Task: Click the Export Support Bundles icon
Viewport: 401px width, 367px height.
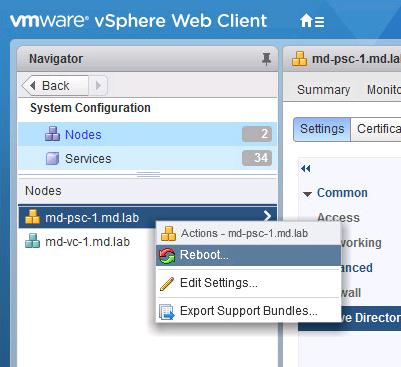Action: pyautogui.click(x=167, y=312)
